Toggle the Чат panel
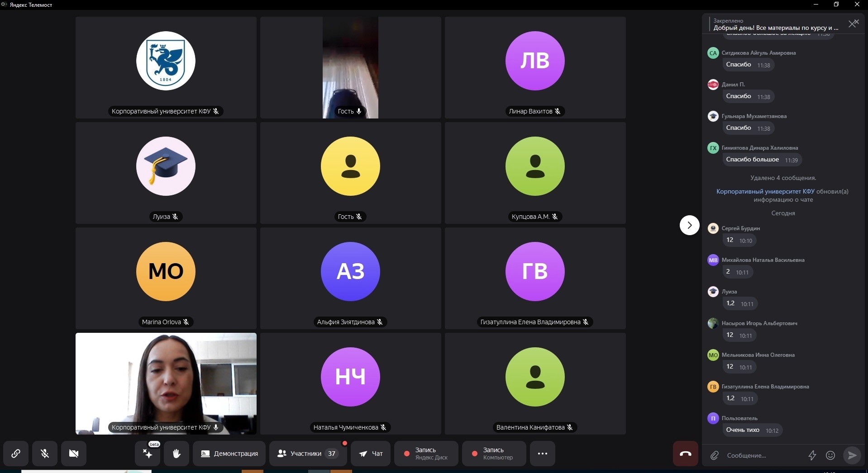The height and width of the screenshot is (473, 868). [x=371, y=453]
